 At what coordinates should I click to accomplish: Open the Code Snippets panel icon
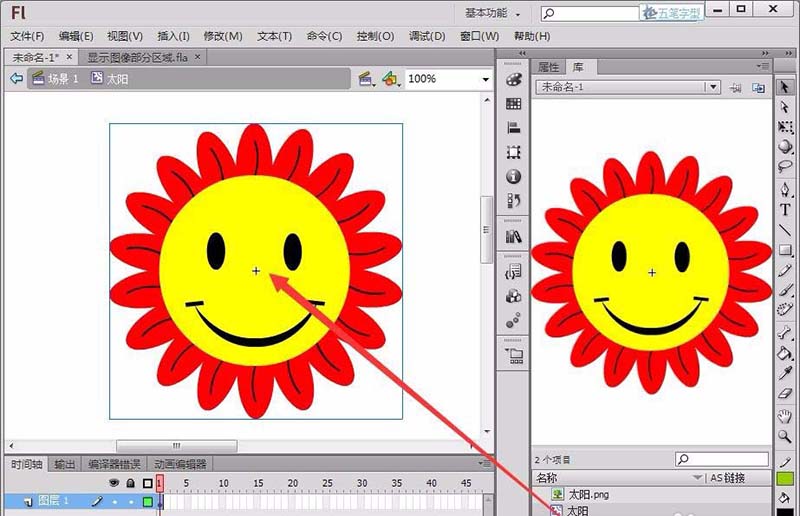[513, 272]
